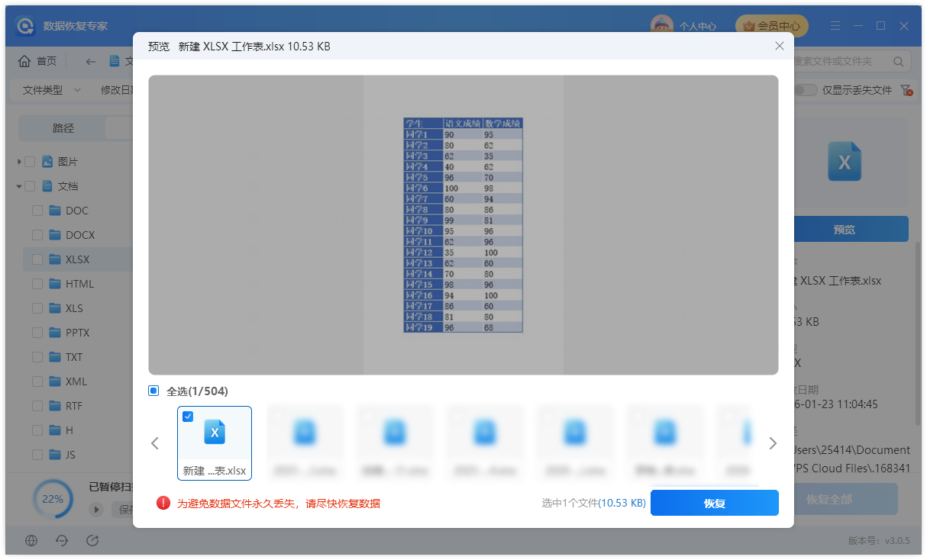Close the preview dialog
Screen dimensions: 927x560
(x=779, y=46)
